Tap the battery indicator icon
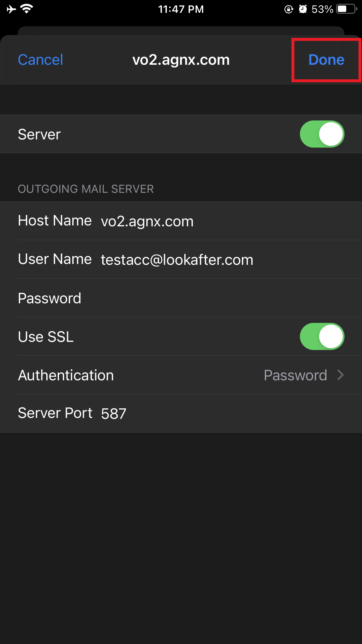Screen dimensions: 362x644 click(x=346, y=9)
